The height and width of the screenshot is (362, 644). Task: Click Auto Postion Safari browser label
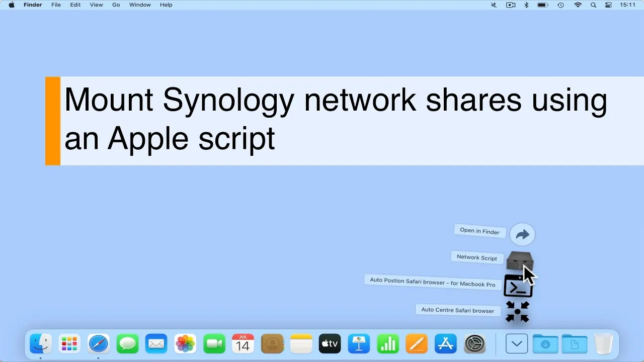[x=433, y=282]
